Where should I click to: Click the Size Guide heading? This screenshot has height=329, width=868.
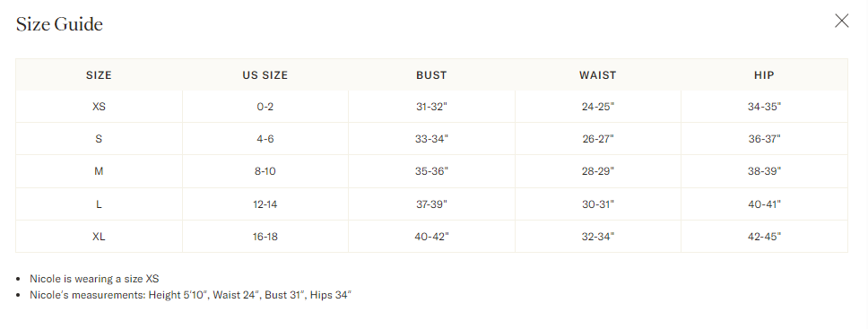click(59, 24)
